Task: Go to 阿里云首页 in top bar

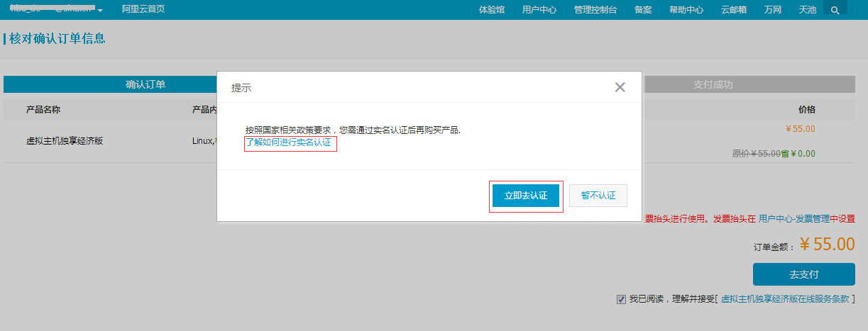Action: [143, 10]
